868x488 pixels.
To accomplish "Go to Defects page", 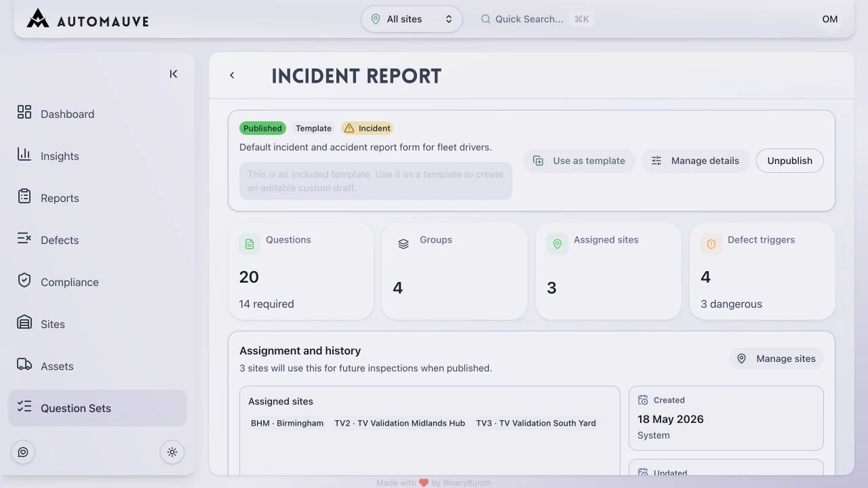I will pos(98,240).
